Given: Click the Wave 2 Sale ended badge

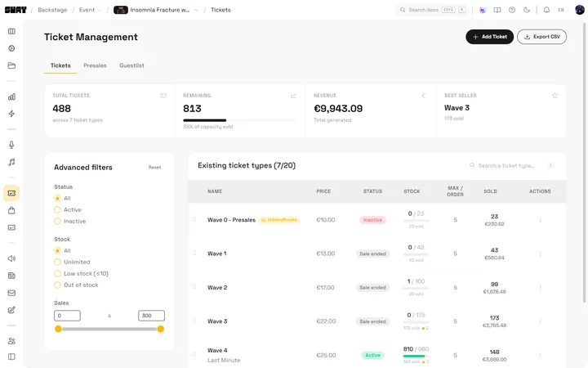Looking at the screenshot, I should pos(372,288).
